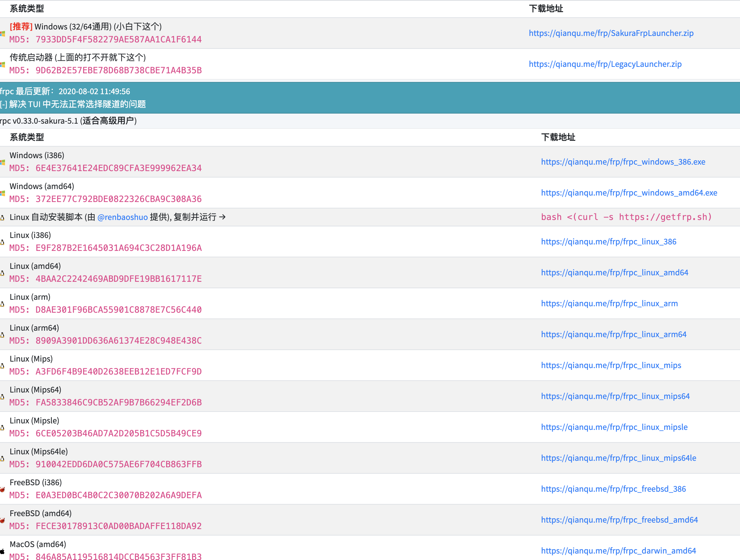Image resolution: width=740 pixels, height=560 pixels.
Task: Select MD5 hash A3FD6F4B9E40D2638EEB12E1ED7FCF9D
Action: (119, 372)
